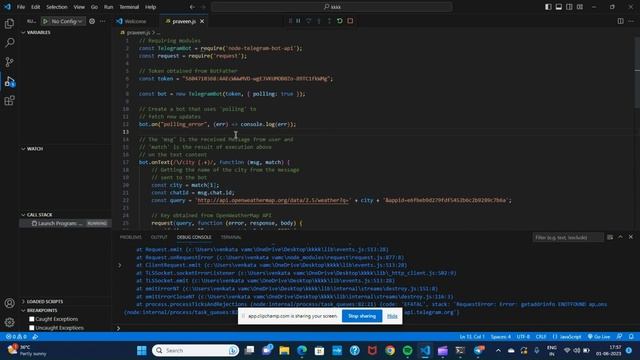Viewport: 640px width, 360px height.
Task: Open Run view more actions ellipsis
Action: click(102, 21)
